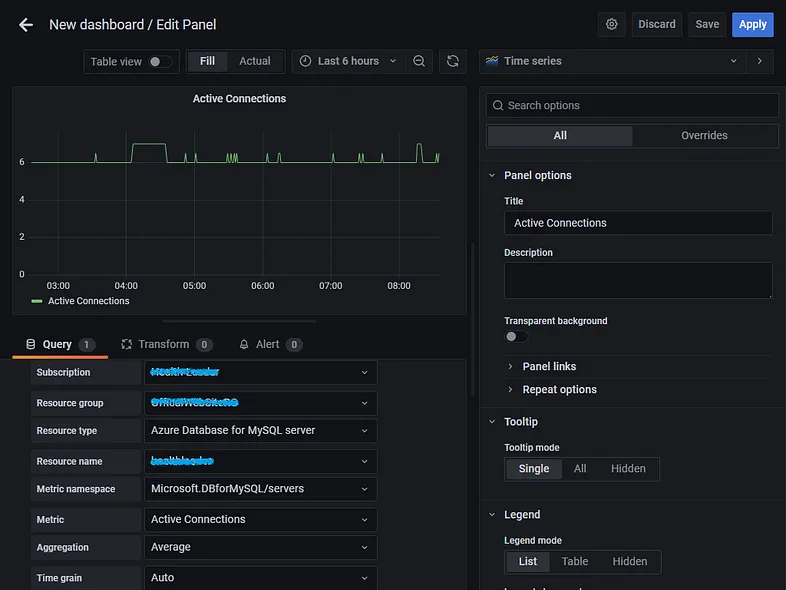Image resolution: width=786 pixels, height=590 pixels.
Task: Click the Discard button
Action: click(657, 25)
